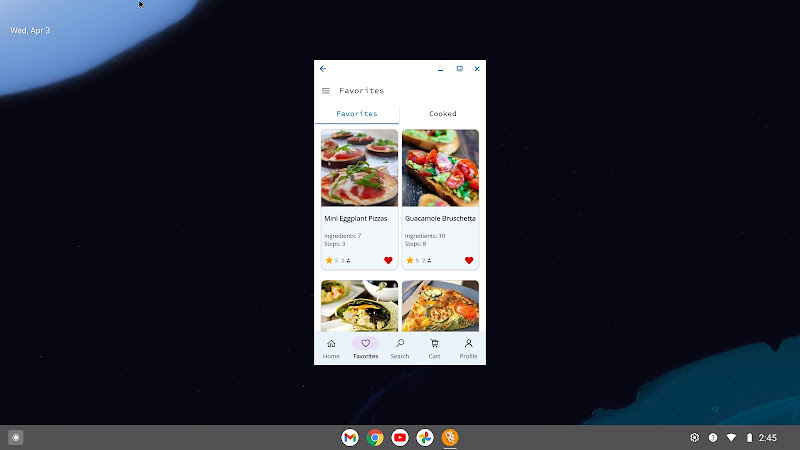Click the recipe app icon in shelf
800x450 pixels.
(x=450, y=437)
